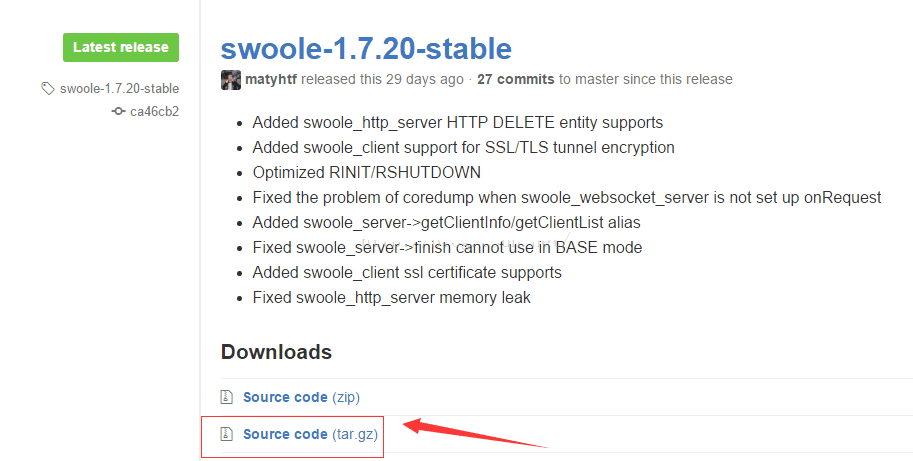Click matyhtf's avatar image
Screen dimensions: 913x461
pyautogui.click(x=231, y=80)
